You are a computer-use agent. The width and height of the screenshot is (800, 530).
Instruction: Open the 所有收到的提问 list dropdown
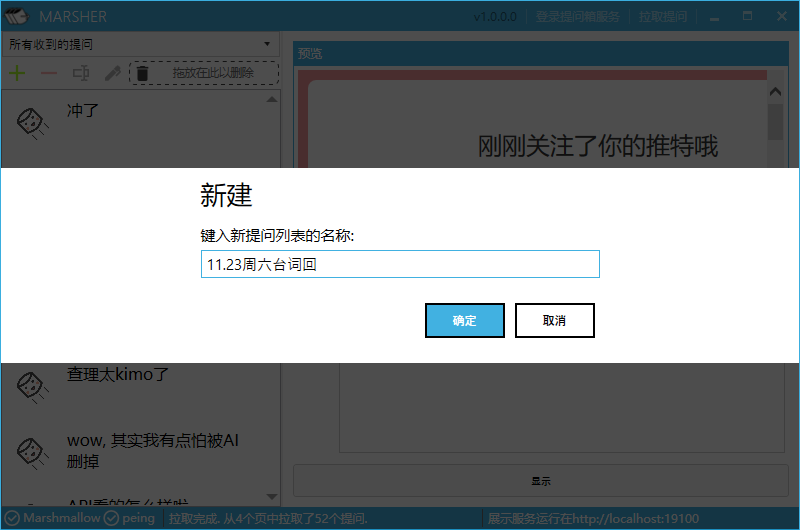pos(140,44)
